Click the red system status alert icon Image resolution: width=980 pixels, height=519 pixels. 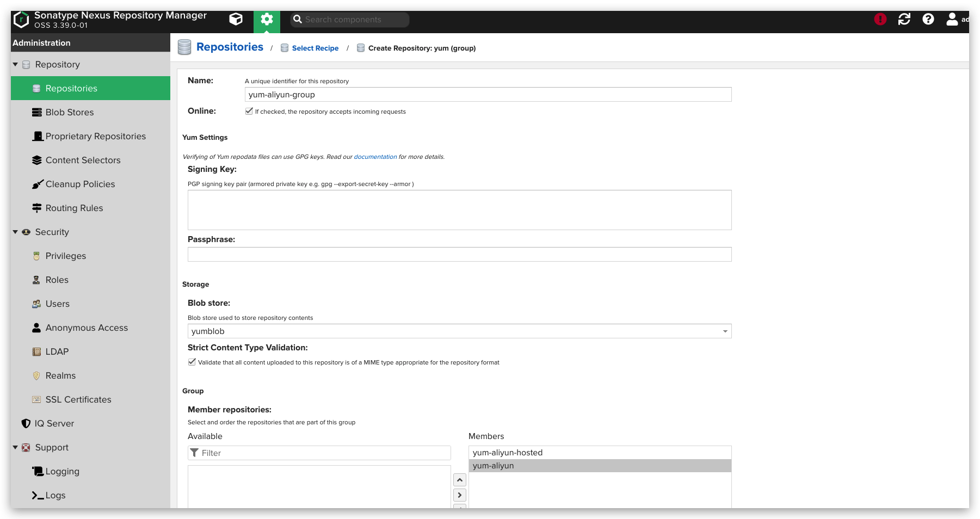tap(880, 20)
